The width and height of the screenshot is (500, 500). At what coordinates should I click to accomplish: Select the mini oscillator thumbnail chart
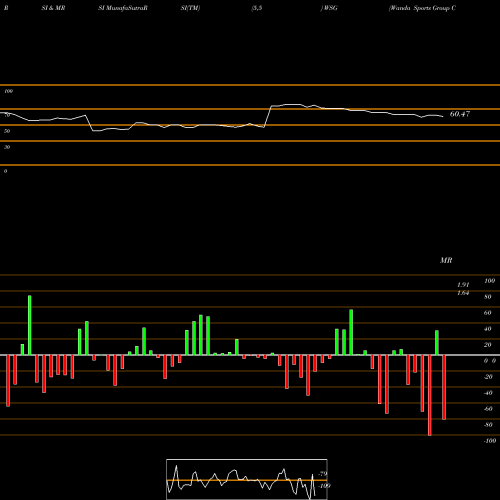[247, 479]
